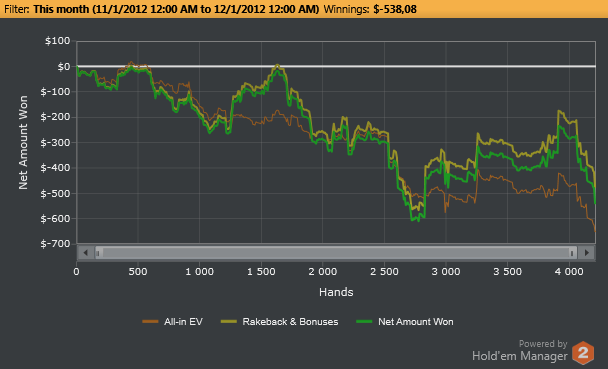The height and width of the screenshot is (369, 608).
Task: Click the 2 500 hands x-axis label
Action: pyautogui.click(x=384, y=272)
